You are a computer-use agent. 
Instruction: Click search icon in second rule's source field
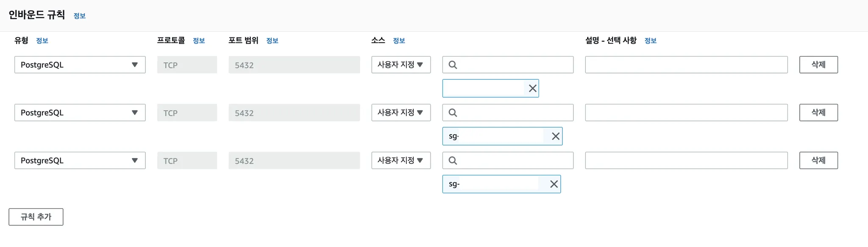pyautogui.click(x=453, y=113)
